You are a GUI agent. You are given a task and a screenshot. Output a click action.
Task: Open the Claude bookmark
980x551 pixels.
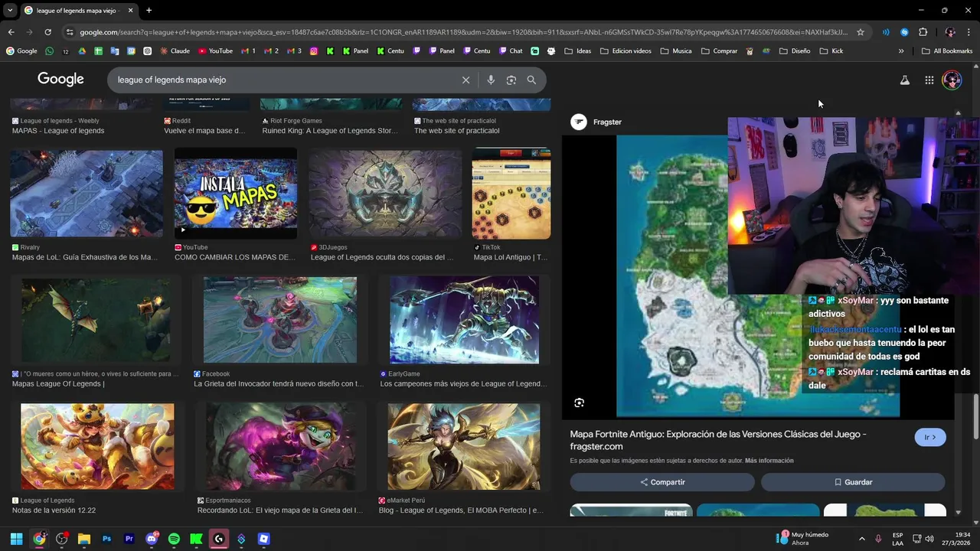(x=175, y=51)
